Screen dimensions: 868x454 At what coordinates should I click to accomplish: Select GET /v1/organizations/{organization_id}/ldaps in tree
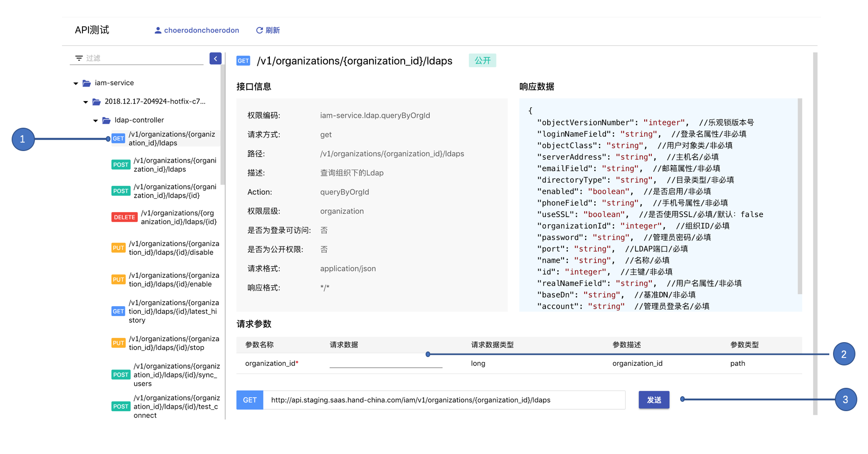click(x=165, y=138)
